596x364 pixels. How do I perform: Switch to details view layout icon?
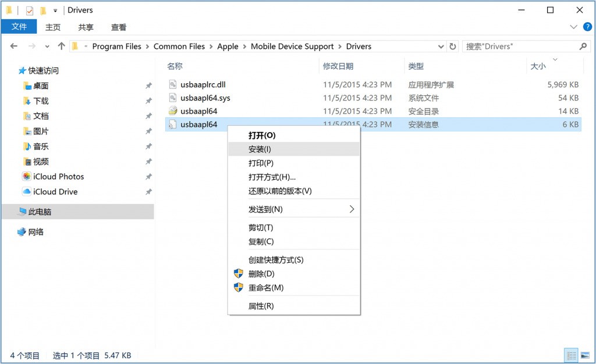coord(572,356)
